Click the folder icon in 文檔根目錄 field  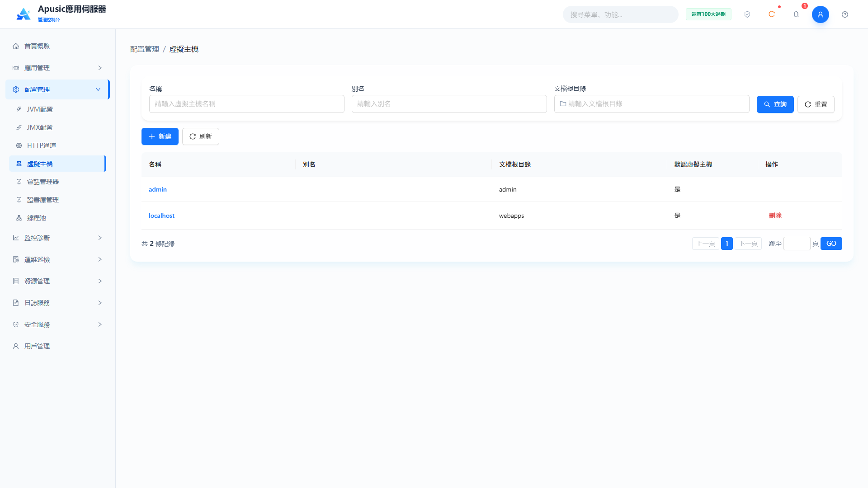click(563, 104)
